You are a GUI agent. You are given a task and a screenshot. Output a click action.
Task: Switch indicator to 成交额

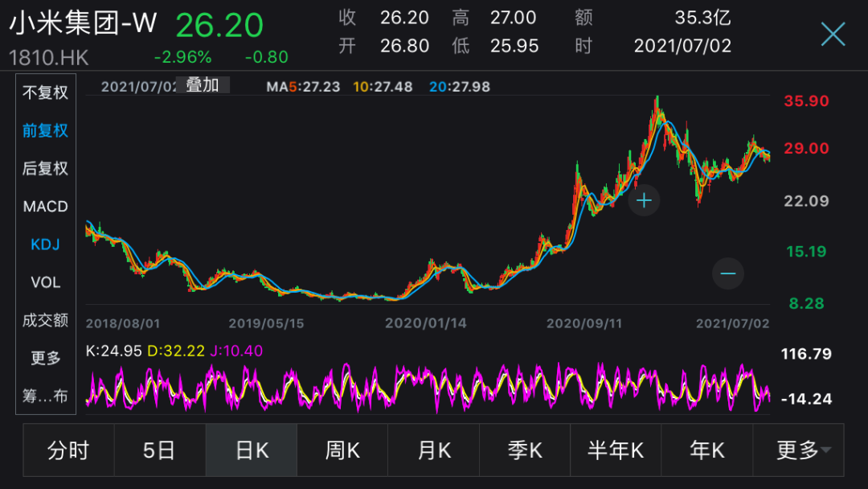pos(45,320)
